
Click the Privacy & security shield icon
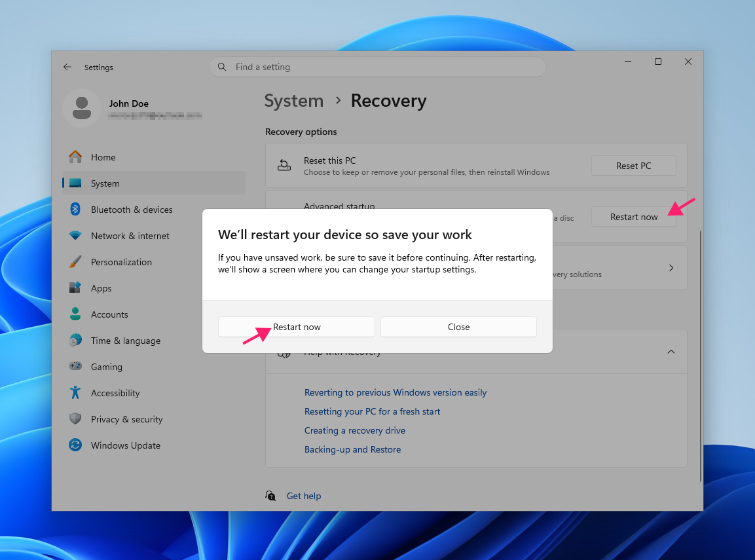point(75,419)
